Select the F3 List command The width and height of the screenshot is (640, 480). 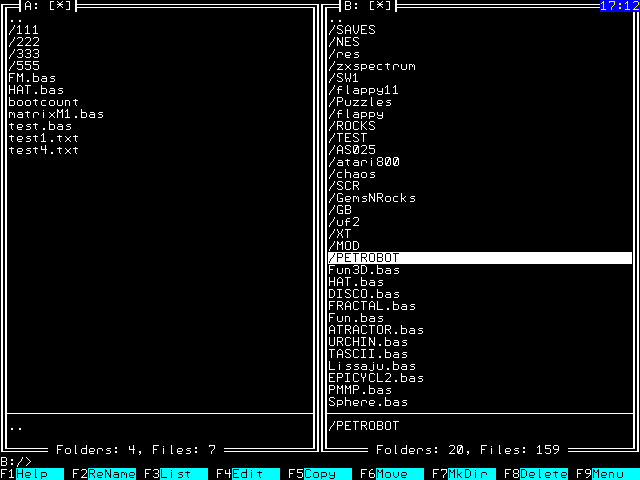click(167, 474)
